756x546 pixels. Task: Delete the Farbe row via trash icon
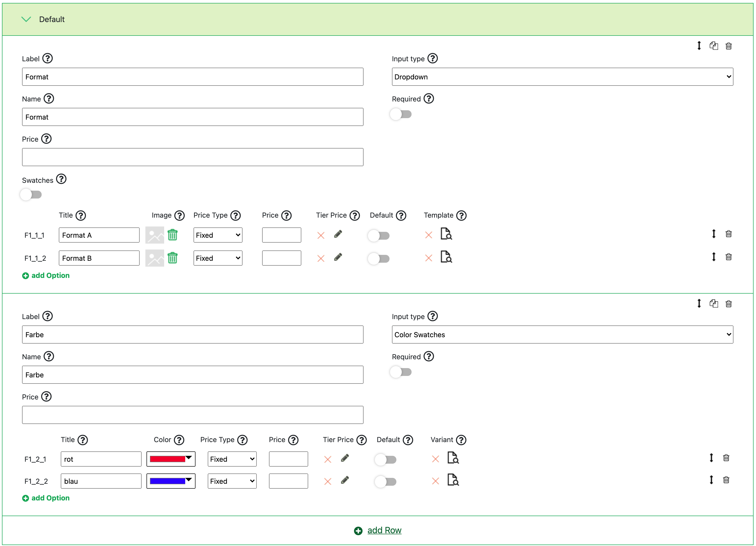[x=728, y=304]
